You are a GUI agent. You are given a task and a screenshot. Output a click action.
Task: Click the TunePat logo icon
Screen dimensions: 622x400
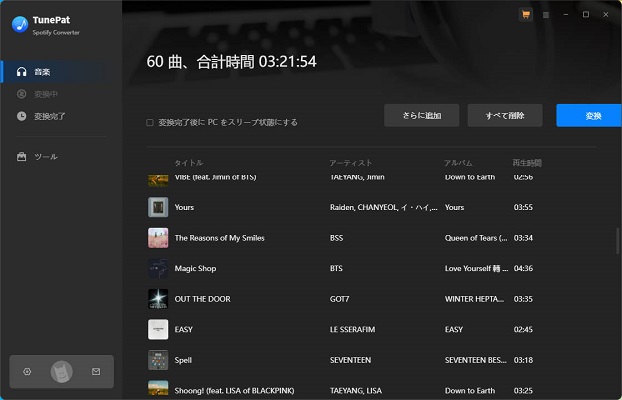[20, 24]
